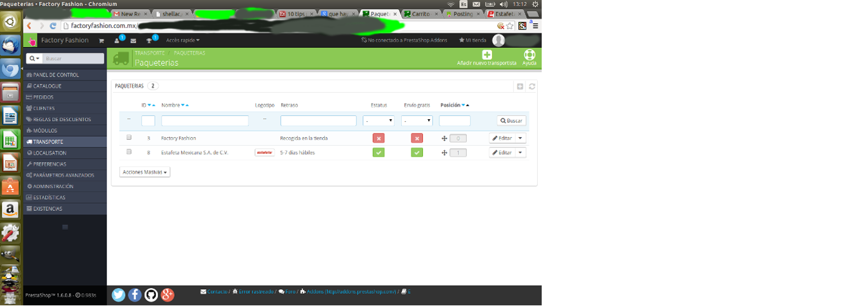868x306 pixels.
Task: Open LibreOffice Writer from the launcher
Action: point(11,116)
